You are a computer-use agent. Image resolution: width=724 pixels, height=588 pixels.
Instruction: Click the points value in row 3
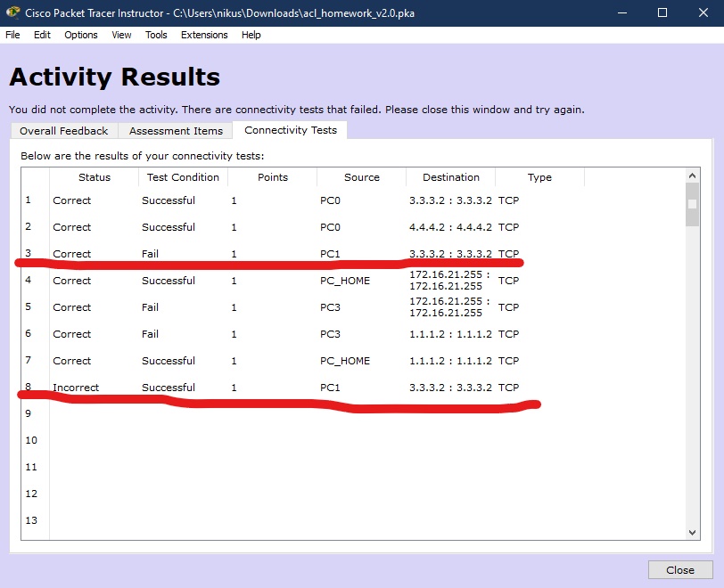(x=234, y=254)
